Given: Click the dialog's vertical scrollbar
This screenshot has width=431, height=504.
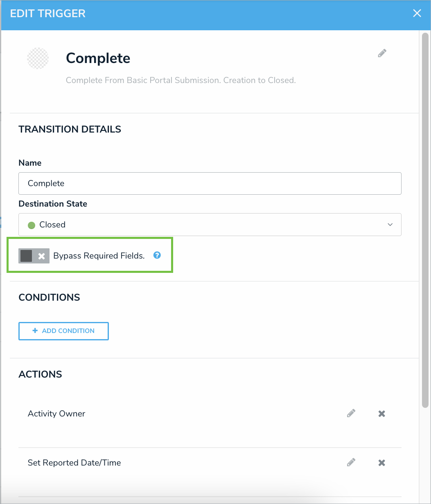Looking at the screenshot, I should click(425, 221).
